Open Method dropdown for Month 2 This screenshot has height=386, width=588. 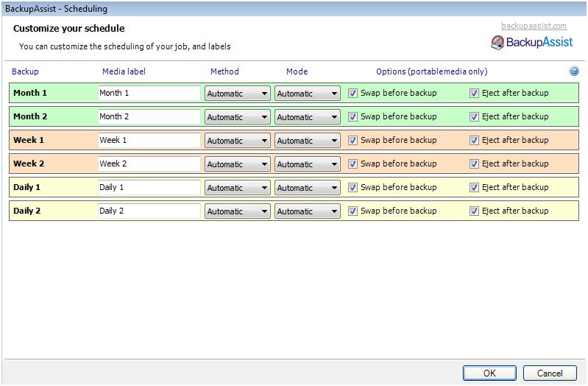[238, 117]
